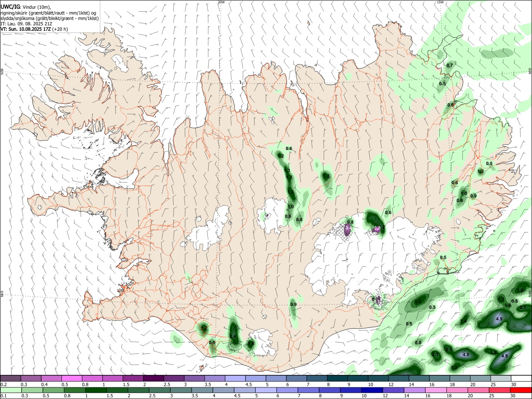This screenshot has height=399, width=532.
Task: Click the 1.8 precipitation value on the map
Action: click(x=520, y=290)
